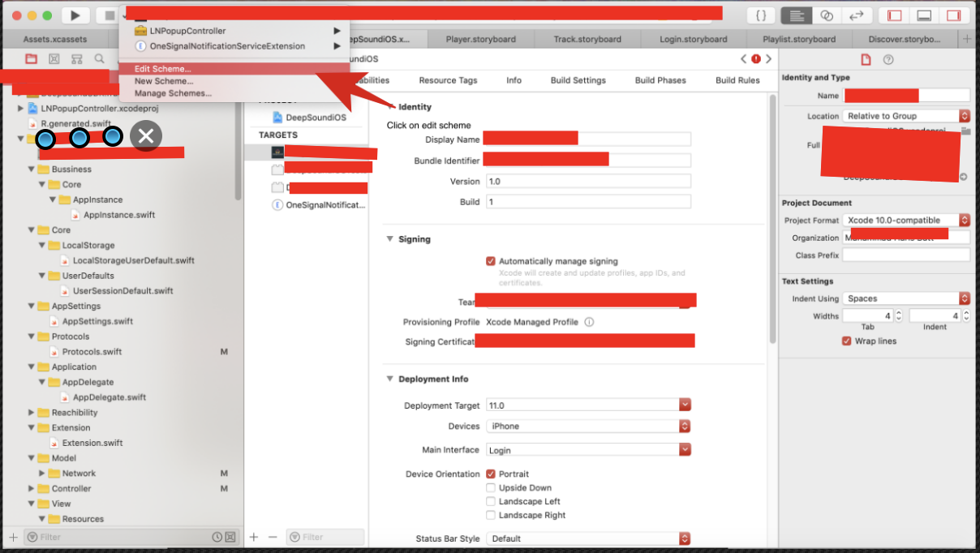Open the Deployment Target dropdown
This screenshot has width=980, height=553.
click(589, 405)
